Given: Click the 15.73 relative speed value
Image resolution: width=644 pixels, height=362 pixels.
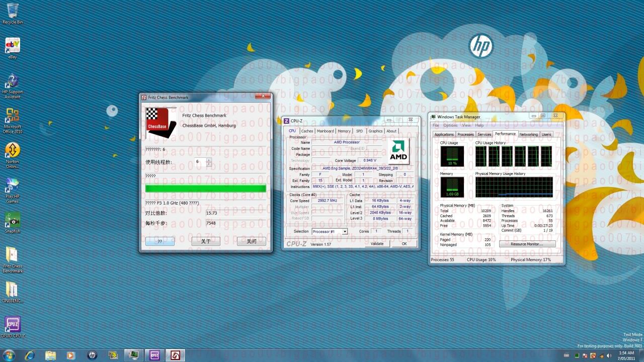Looking at the screenshot, I should pos(211,213).
